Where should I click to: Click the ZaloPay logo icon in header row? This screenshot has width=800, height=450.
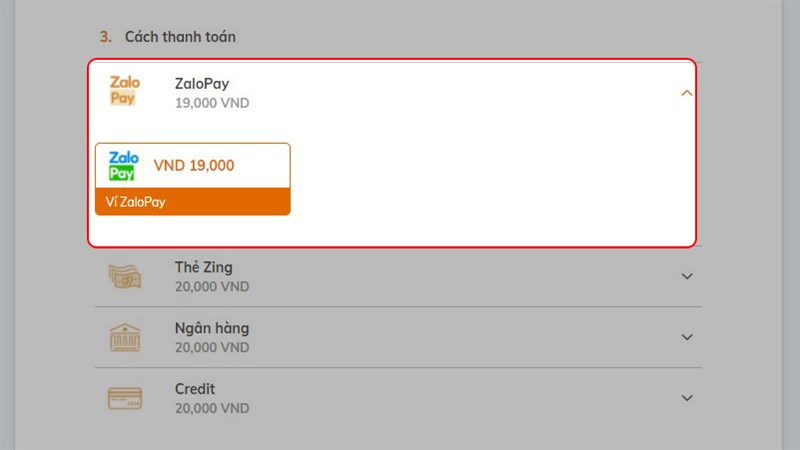[x=124, y=90]
